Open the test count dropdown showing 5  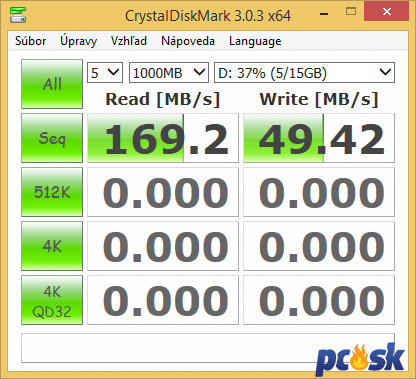105,72
